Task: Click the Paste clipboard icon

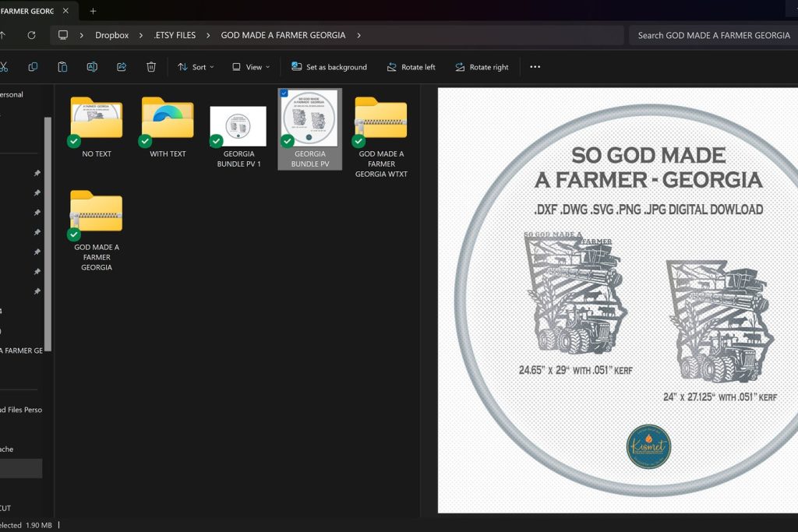Action: pyautogui.click(x=62, y=67)
